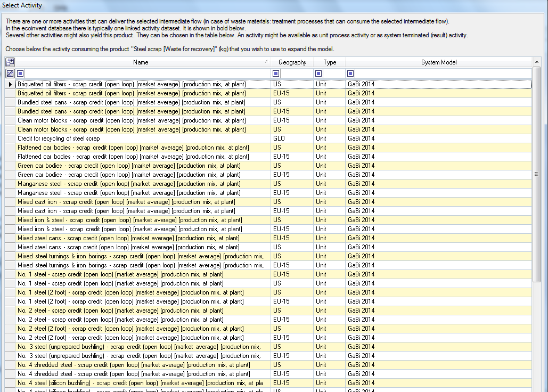The image size is (548, 392).
Task: Sort by the Type column header
Action: pos(330,62)
